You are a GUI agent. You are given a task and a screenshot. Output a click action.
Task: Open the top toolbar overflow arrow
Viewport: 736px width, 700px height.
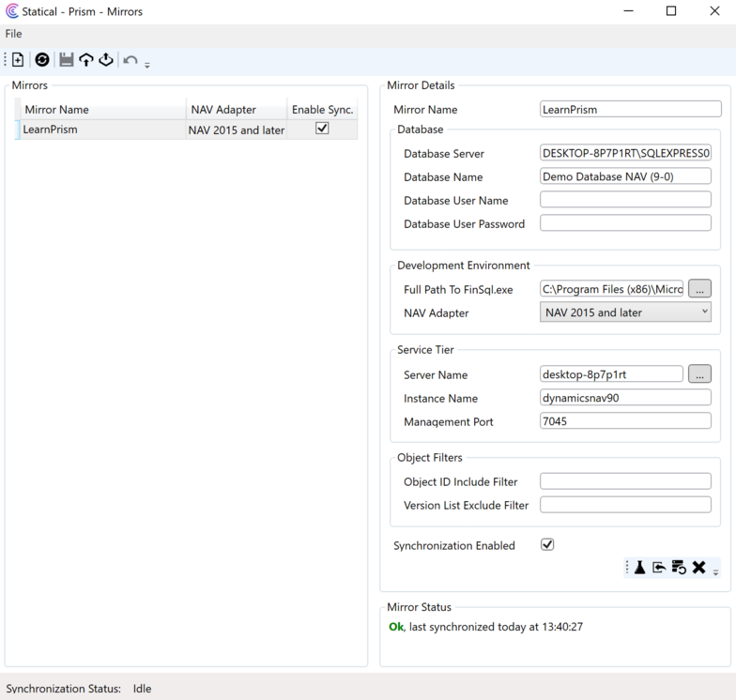tap(146, 66)
